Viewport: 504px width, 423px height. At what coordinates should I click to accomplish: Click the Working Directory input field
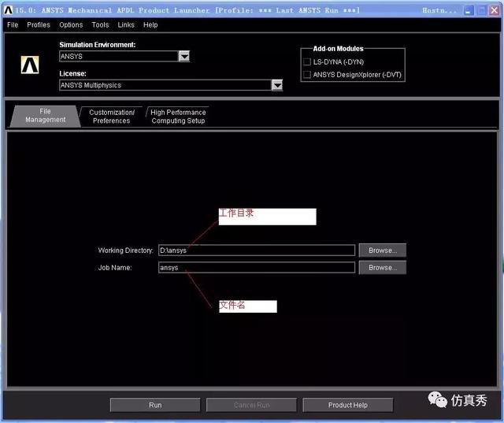[257, 250]
